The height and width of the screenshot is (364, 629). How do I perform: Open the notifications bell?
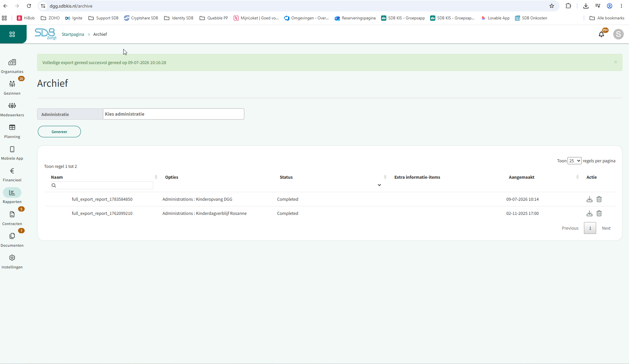[x=601, y=34]
